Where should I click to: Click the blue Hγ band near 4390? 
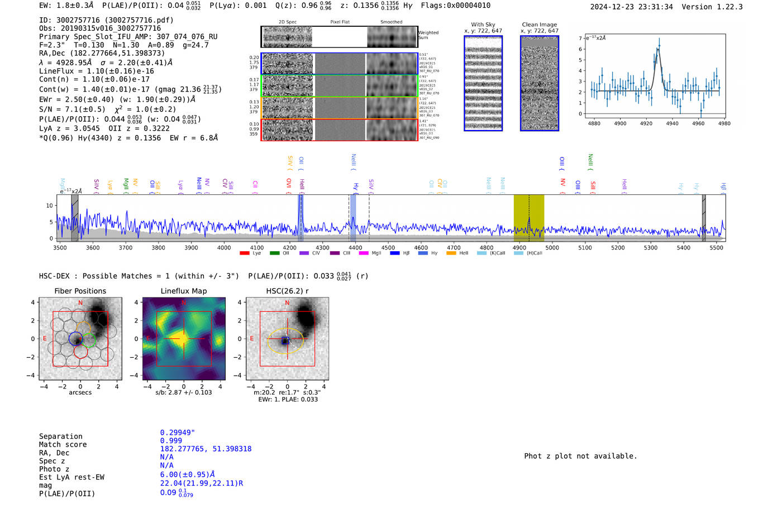coord(353,218)
